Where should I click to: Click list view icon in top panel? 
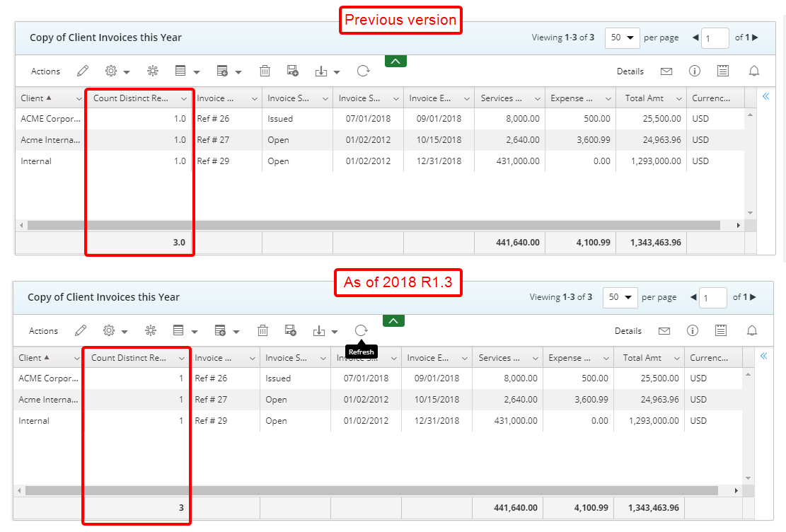[180, 71]
